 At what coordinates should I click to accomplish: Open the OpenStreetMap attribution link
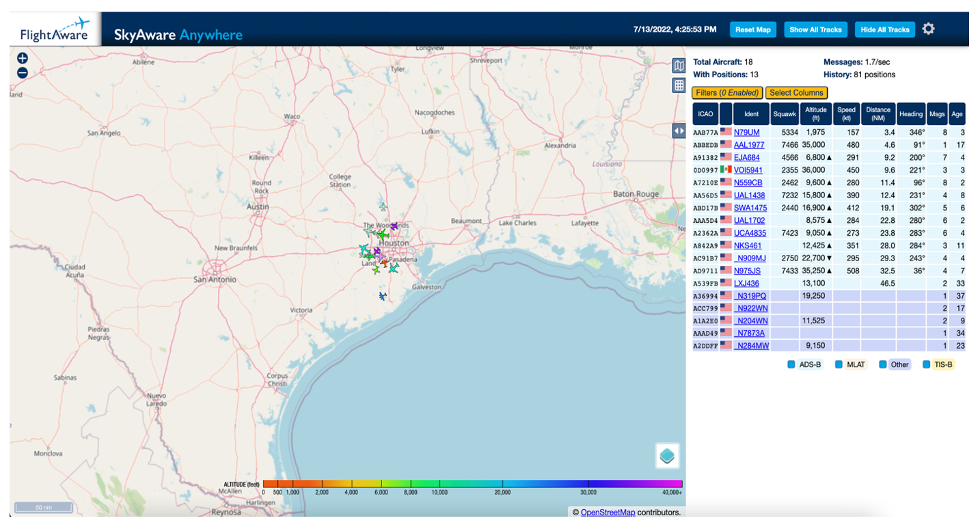608,513
